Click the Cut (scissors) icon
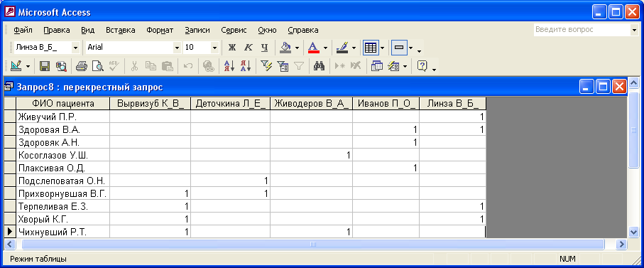 pos(134,66)
